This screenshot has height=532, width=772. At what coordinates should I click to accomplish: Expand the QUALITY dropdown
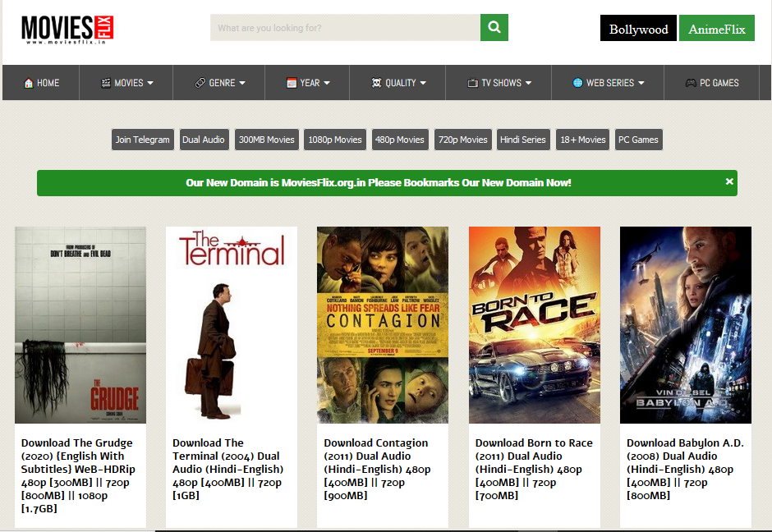[397, 82]
